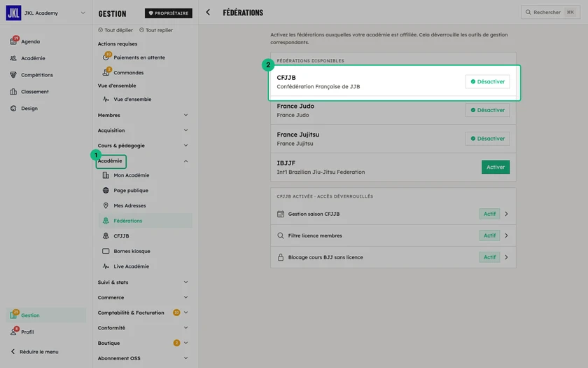The image size is (588, 368).
Task: Expand the Cours & pédagogie section
Action: (x=185, y=145)
